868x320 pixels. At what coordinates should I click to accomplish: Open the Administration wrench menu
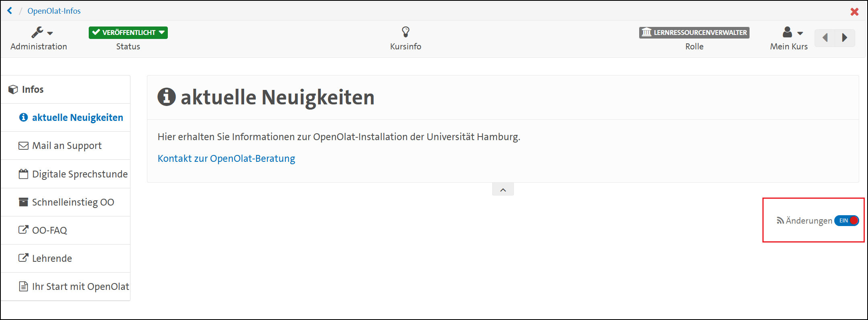pos(41,33)
